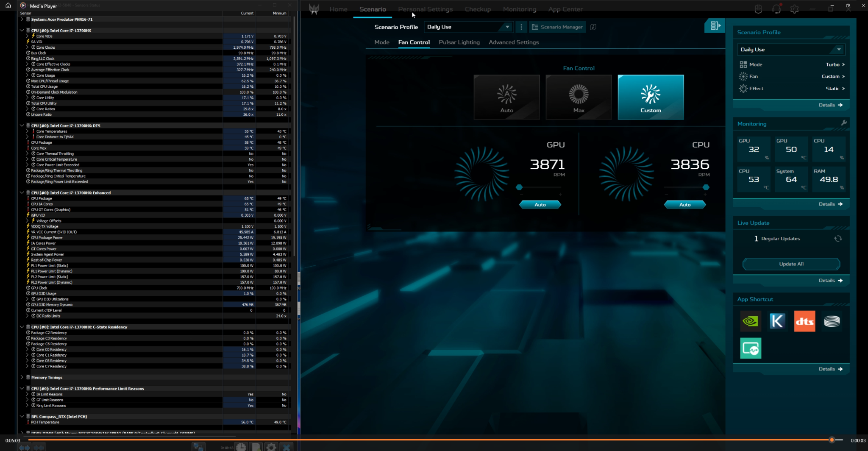Select the Max fan control mode tile
Screen dimensions: 868x451
tap(579, 97)
